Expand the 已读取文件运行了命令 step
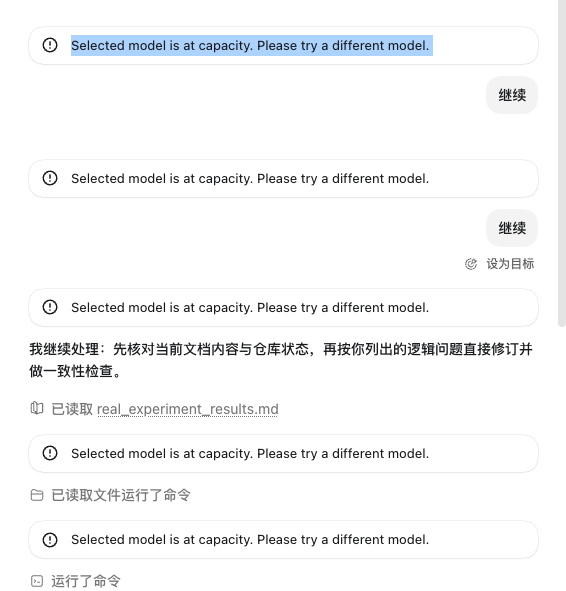Screen dimensions: 566x591 pos(110,495)
